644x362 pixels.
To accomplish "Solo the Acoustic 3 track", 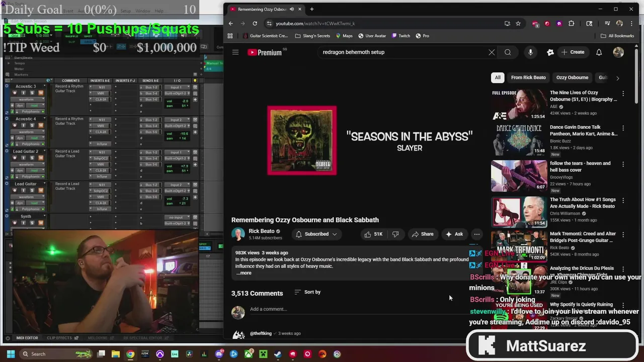I will pos(32,93).
